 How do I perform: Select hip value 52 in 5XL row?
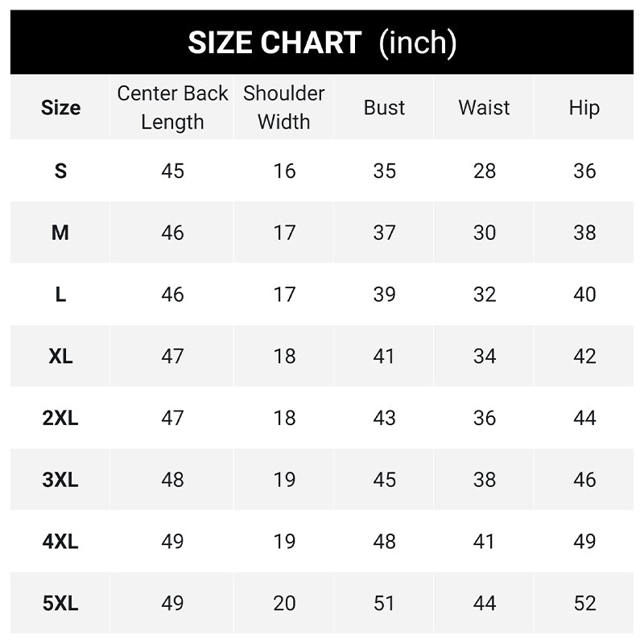[x=584, y=603]
